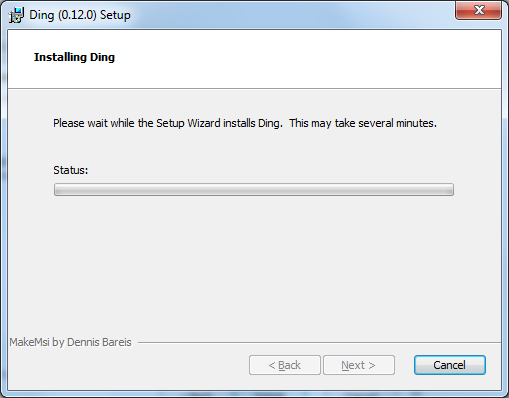Click "This may take several minutes" sentence
Viewport: 509px width, 398px height.
363,123
